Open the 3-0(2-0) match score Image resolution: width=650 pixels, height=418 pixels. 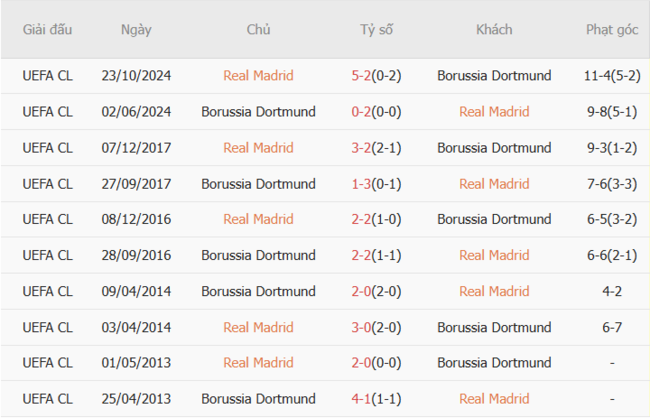pos(376,327)
